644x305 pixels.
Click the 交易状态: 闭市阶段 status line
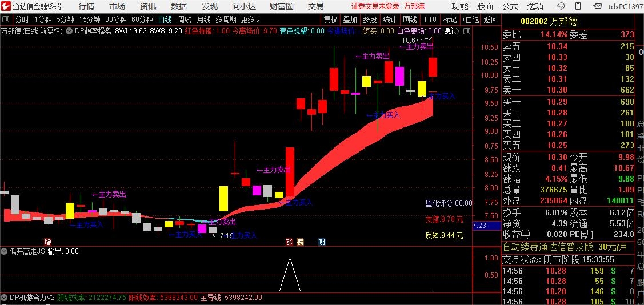tap(559, 259)
